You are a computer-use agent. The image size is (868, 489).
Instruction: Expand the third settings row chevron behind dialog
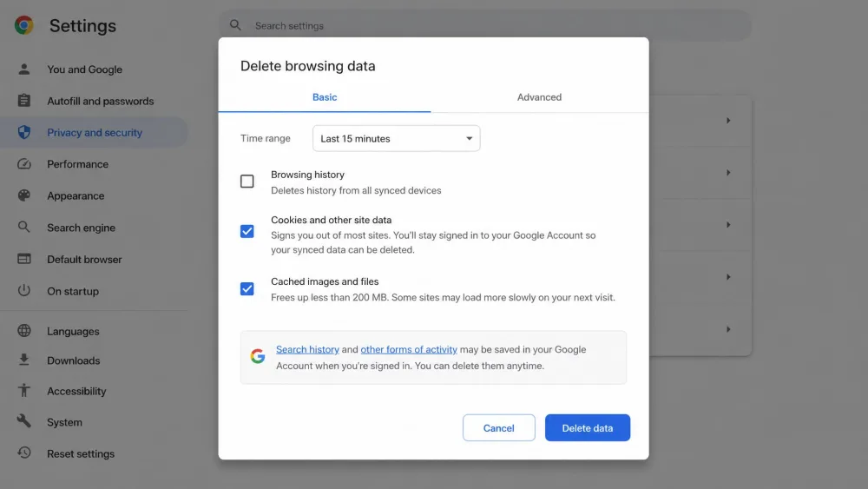coord(728,225)
